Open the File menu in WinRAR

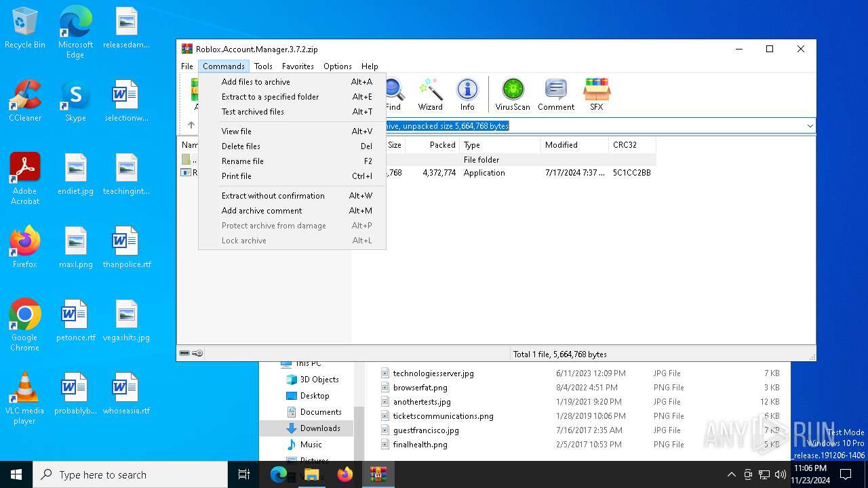[x=187, y=66]
